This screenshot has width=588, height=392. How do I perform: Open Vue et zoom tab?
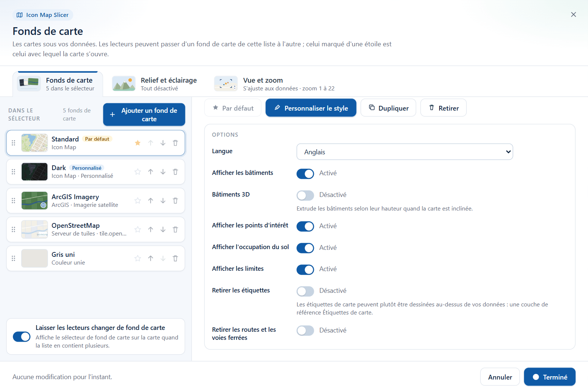point(275,84)
